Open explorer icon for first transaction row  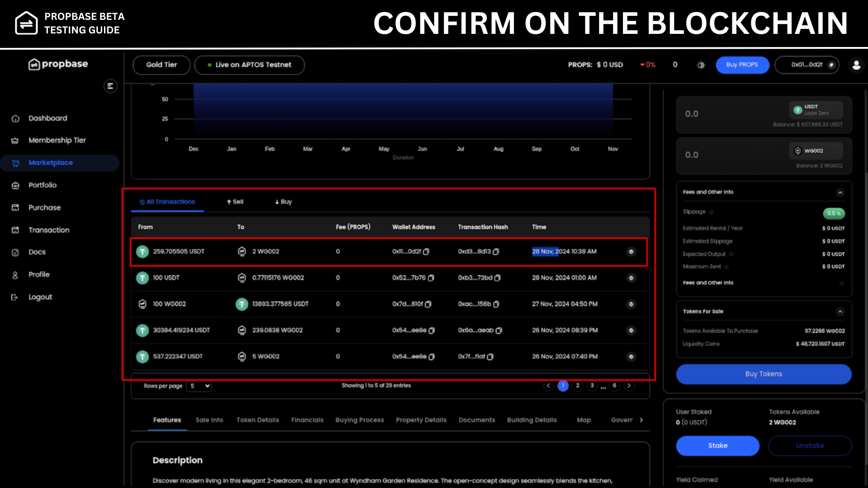[631, 252]
